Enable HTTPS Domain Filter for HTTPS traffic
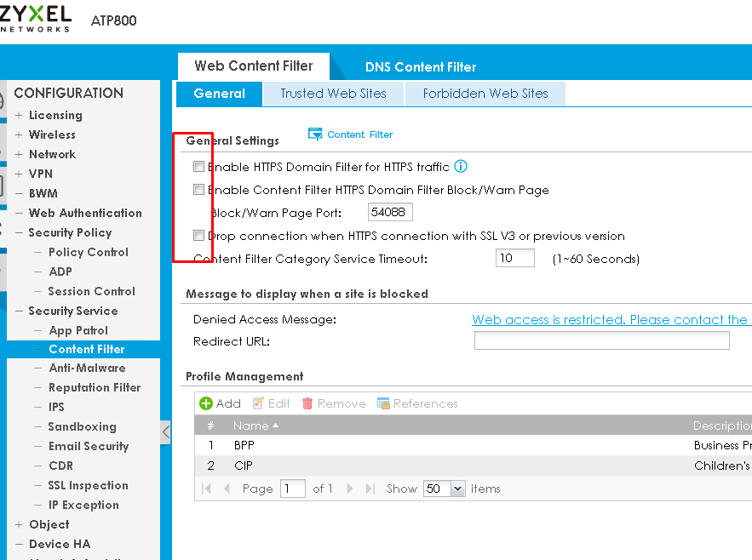Screen dimensions: 752x560 198,166
